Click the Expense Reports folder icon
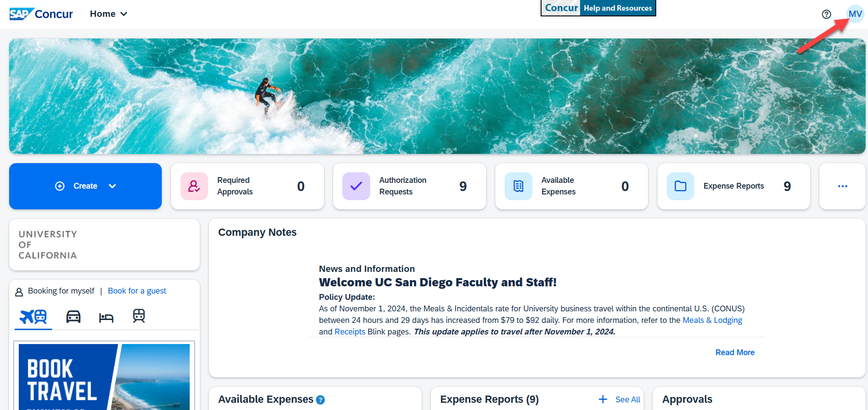The height and width of the screenshot is (410, 868). (680, 186)
